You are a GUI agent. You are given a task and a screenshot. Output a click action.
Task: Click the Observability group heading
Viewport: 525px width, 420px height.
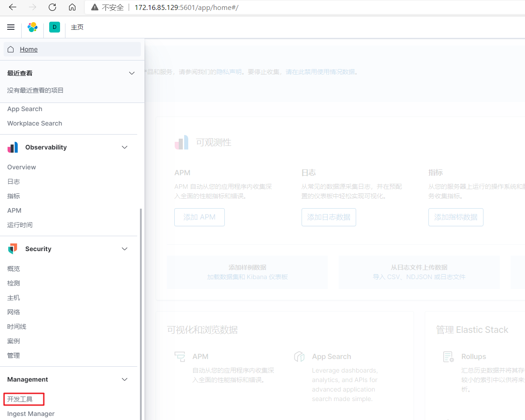[x=46, y=147]
